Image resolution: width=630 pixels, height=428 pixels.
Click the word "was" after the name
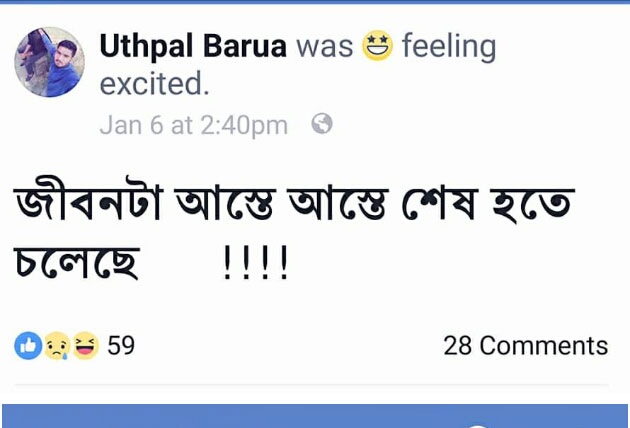[325, 47]
